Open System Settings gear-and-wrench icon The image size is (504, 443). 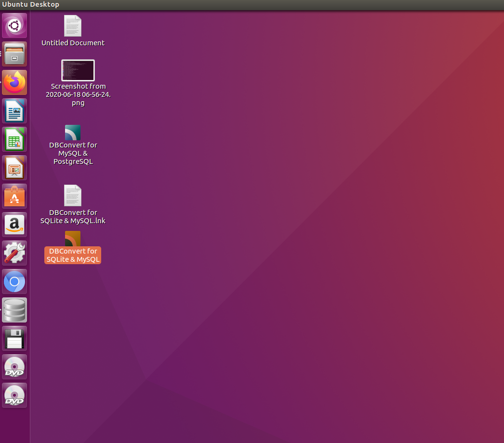[x=14, y=254]
